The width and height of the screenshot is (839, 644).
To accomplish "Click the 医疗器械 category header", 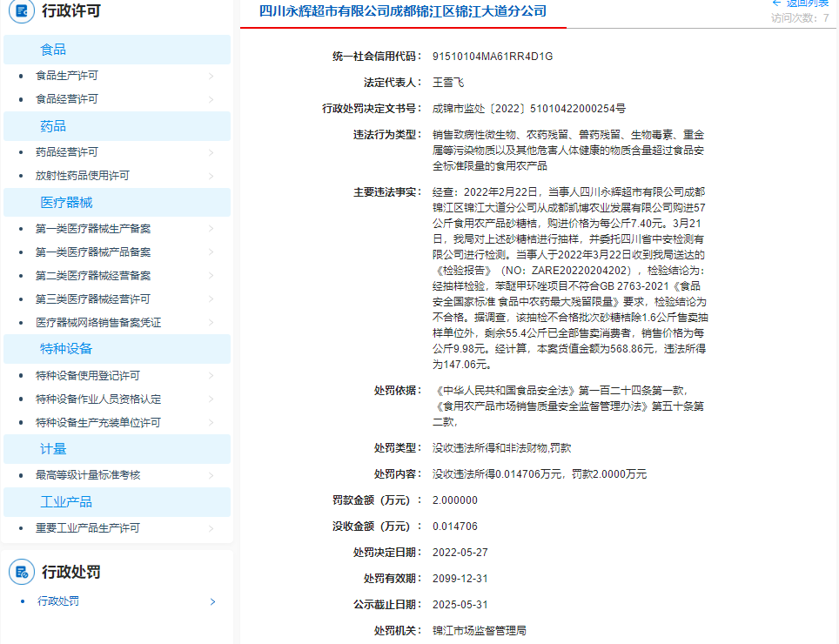I will pos(66,203).
